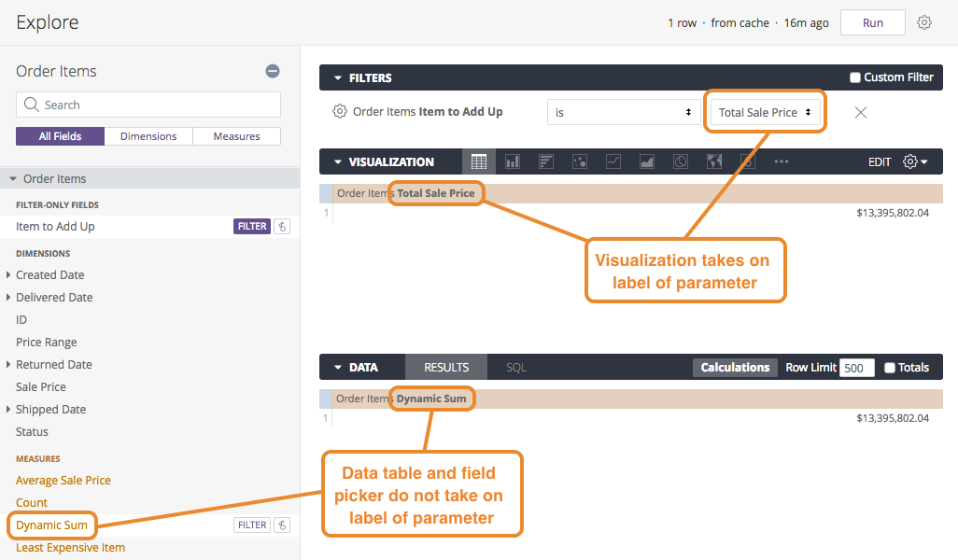Image resolution: width=958 pixels, height=560 pixels.
Task: Open the Calculations button
Action: 735,368
